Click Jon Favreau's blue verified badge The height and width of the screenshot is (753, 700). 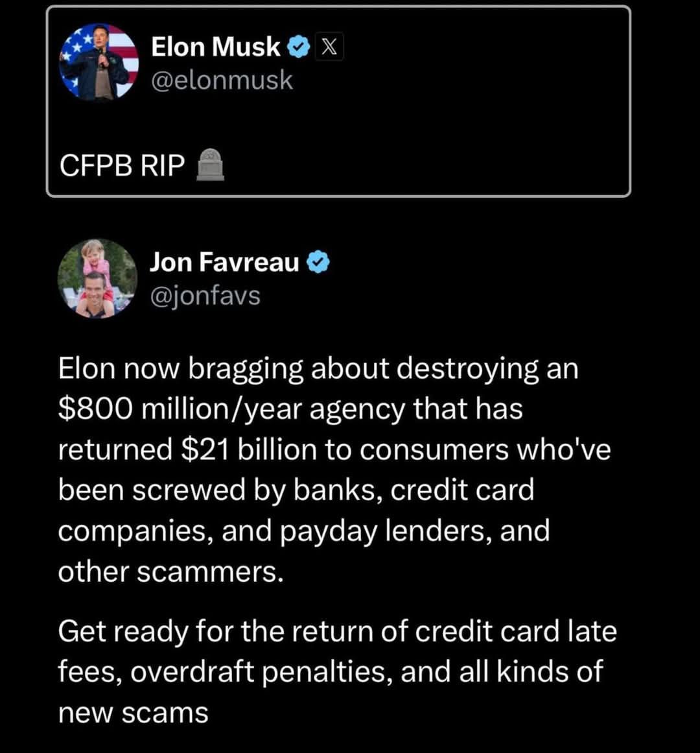pos(318,262)
